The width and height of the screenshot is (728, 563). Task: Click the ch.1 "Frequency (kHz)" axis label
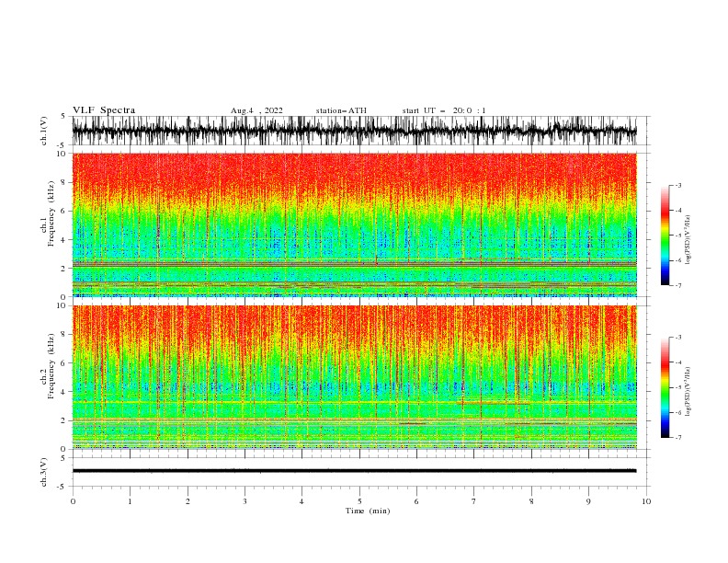coord(51,214)
